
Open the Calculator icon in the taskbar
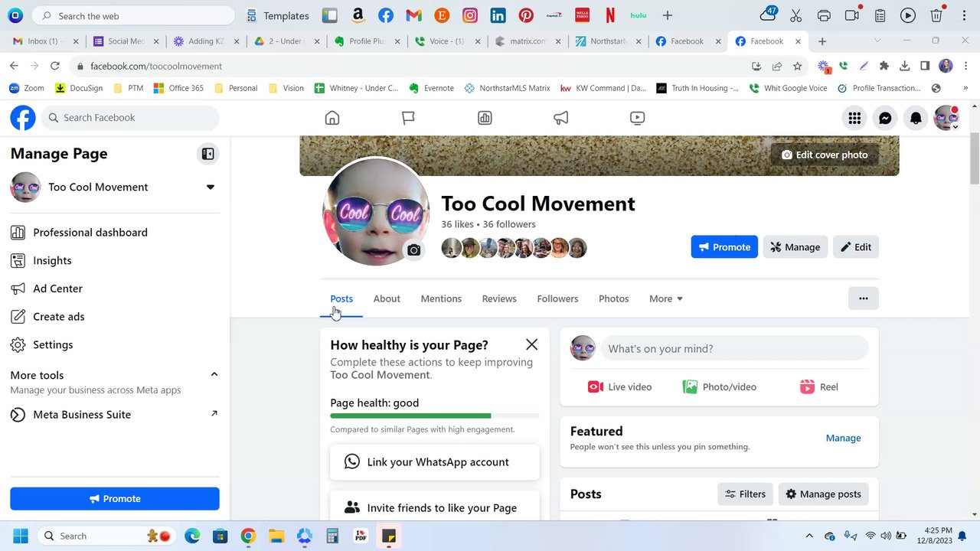332,536
